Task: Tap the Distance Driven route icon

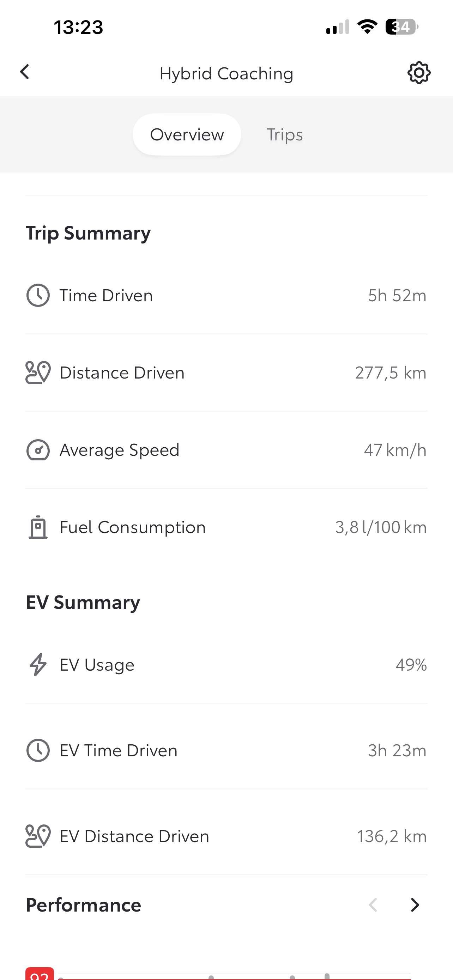Action: pos(38,373)
